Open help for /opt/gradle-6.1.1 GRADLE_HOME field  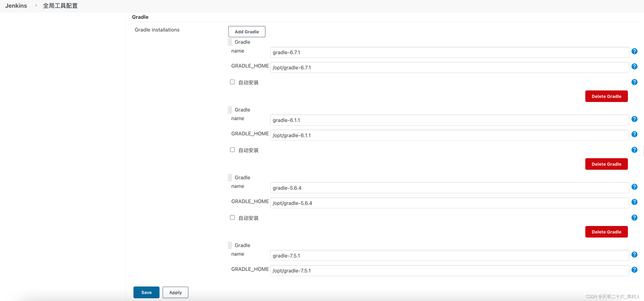634,134
